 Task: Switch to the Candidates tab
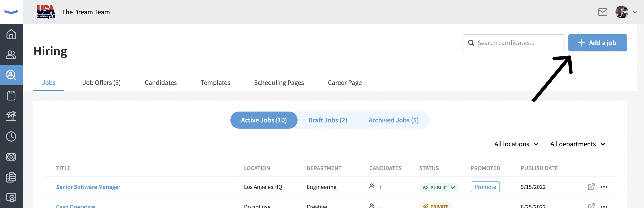point(160,83)
